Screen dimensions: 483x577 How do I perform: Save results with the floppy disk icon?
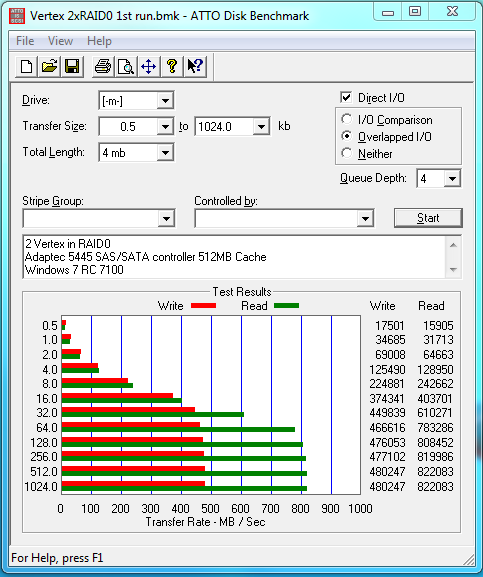click(72, 67)
